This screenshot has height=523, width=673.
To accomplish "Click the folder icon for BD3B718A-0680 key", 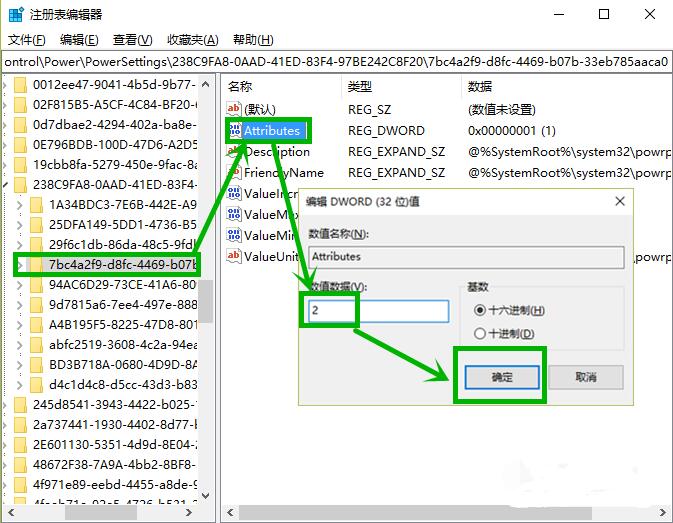I will (36, 365).
